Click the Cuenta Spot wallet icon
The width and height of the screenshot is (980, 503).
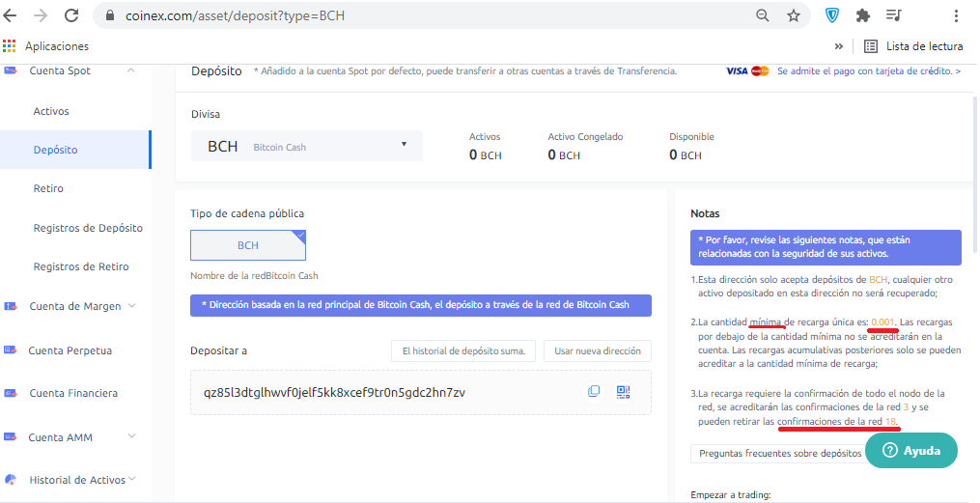point(11,70)
